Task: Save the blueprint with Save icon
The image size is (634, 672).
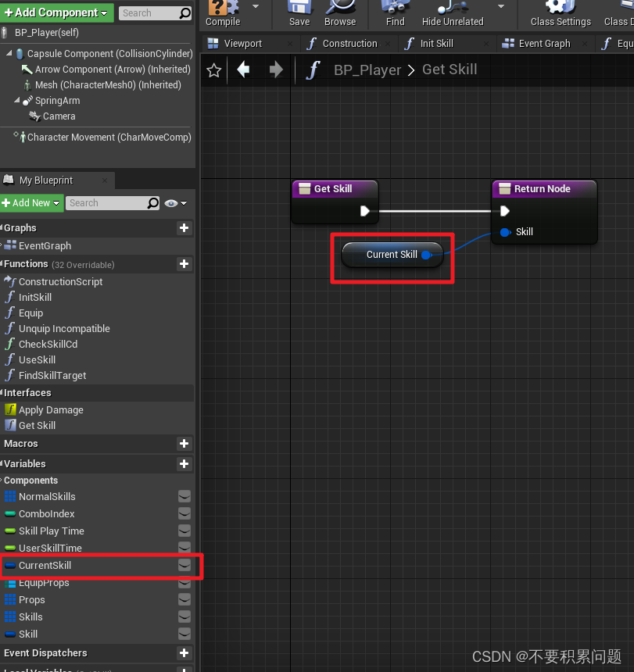Action: (x=299, y=13)
